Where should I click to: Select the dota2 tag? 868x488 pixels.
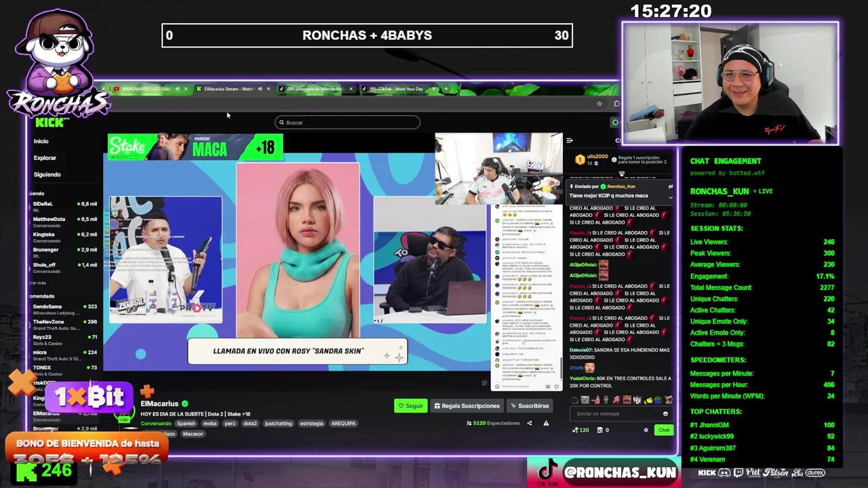[250, 424]
